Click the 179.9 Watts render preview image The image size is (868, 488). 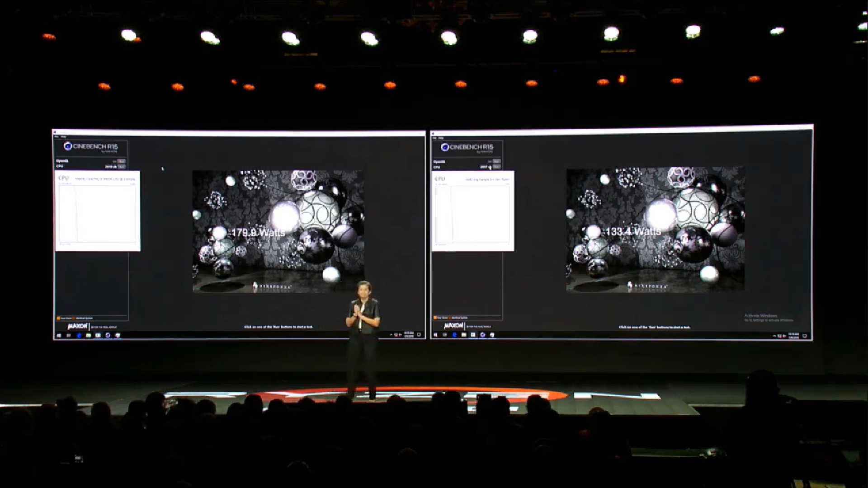[x=278, y=231]
